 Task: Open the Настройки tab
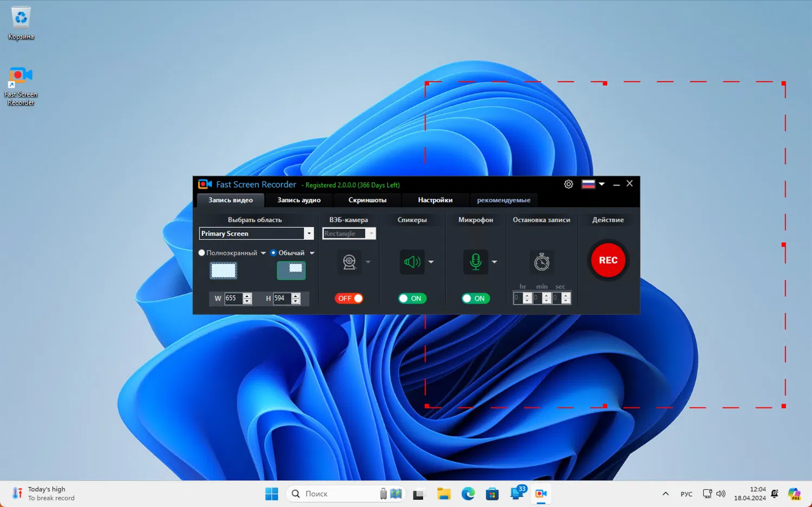click(x=435, y=200)
